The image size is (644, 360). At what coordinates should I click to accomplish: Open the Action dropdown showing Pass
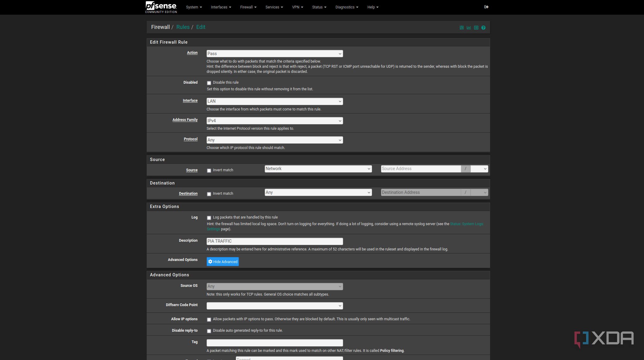(x=274, y=53)
